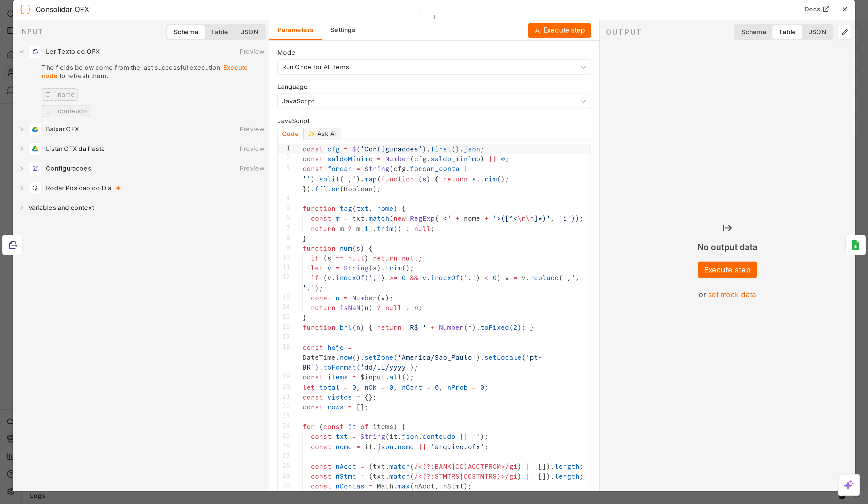Switch input view to Schema
The width and height of the screenshot is (868, 504).
[186, 32]
